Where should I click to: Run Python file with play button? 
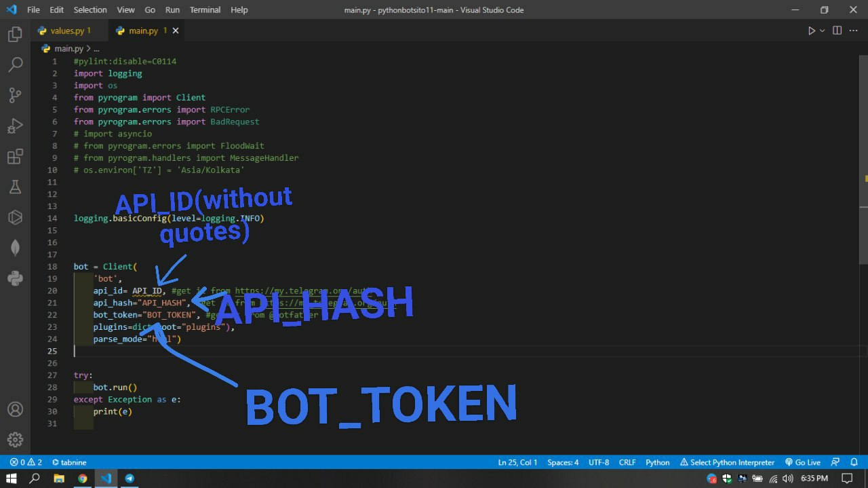tap(811, 31)
